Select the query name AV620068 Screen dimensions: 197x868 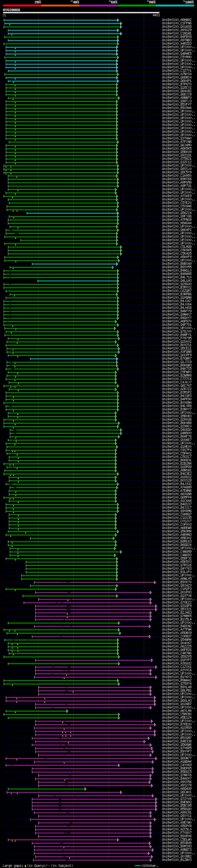(x=11, y=10)
